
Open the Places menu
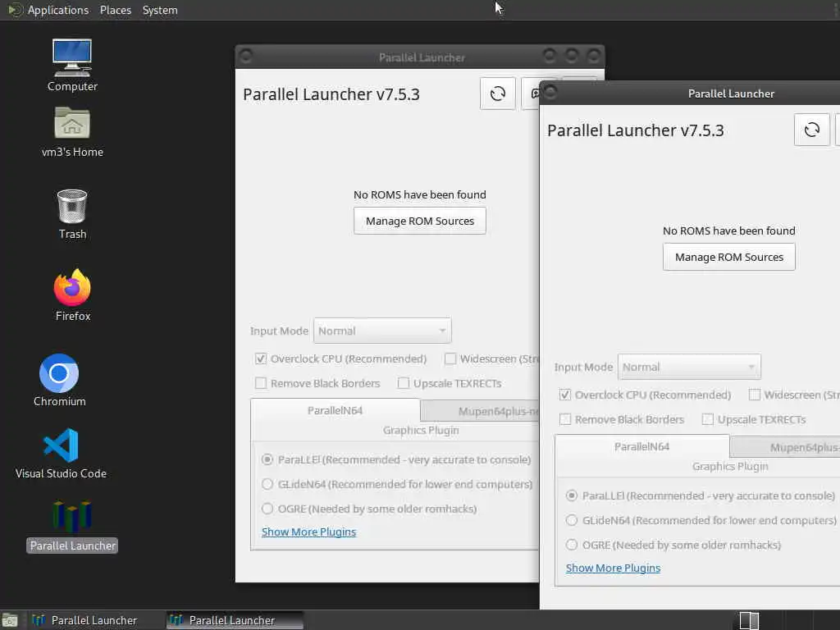pos(115,10)
